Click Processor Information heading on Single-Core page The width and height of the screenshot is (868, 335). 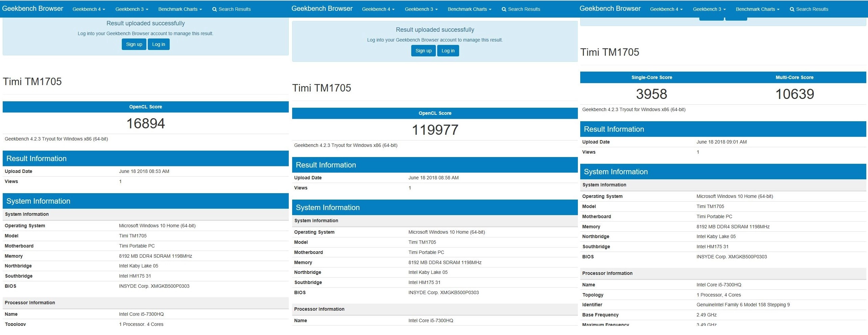(607, 273)
